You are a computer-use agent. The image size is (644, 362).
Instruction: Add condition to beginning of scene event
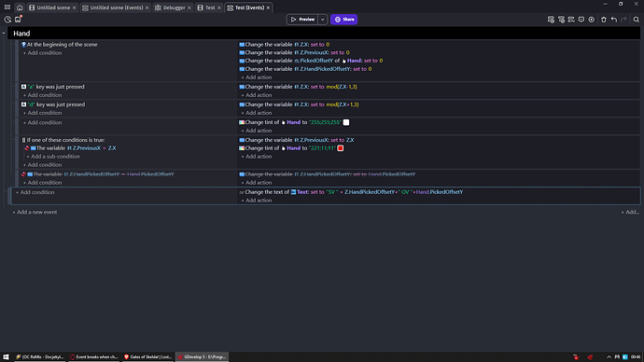[x=42, y=53]
